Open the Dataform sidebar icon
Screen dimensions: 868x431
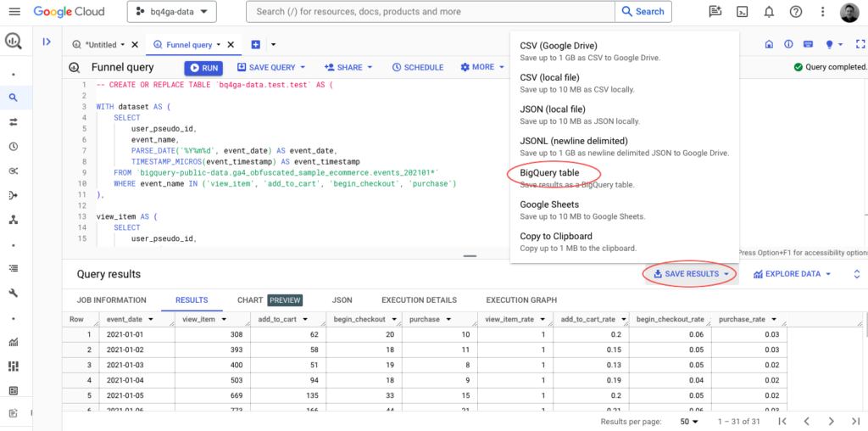14,195
